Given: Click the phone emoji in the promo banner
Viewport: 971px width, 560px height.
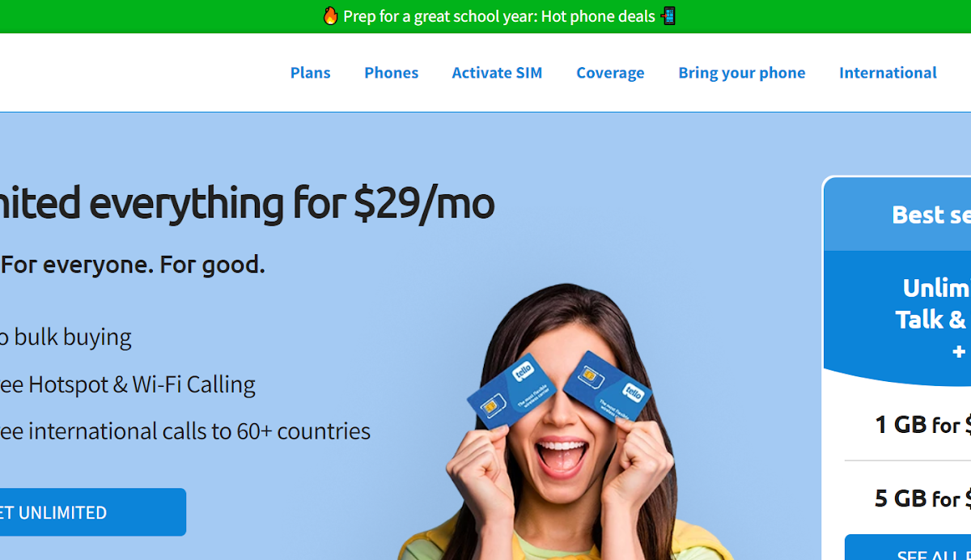Looking at the screenshot, I should click(x=668, y=16).
